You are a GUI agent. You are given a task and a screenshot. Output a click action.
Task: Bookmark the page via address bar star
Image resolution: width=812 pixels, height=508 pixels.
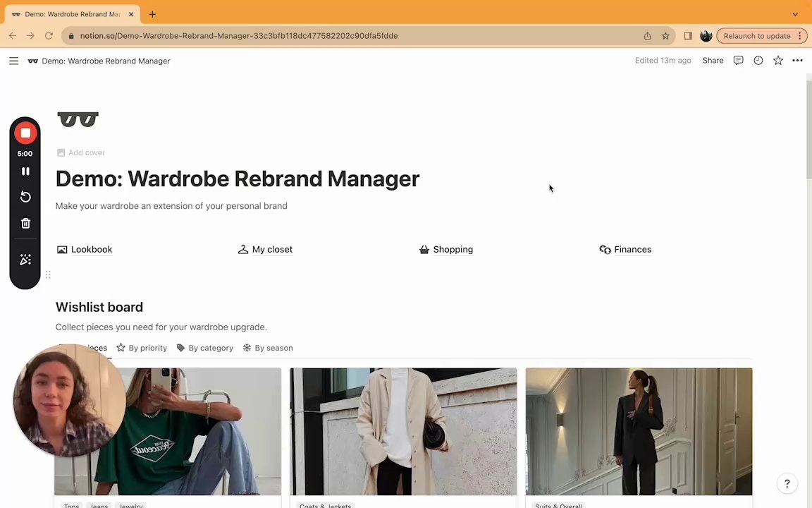pyautogui.click(x=665, y=35)
